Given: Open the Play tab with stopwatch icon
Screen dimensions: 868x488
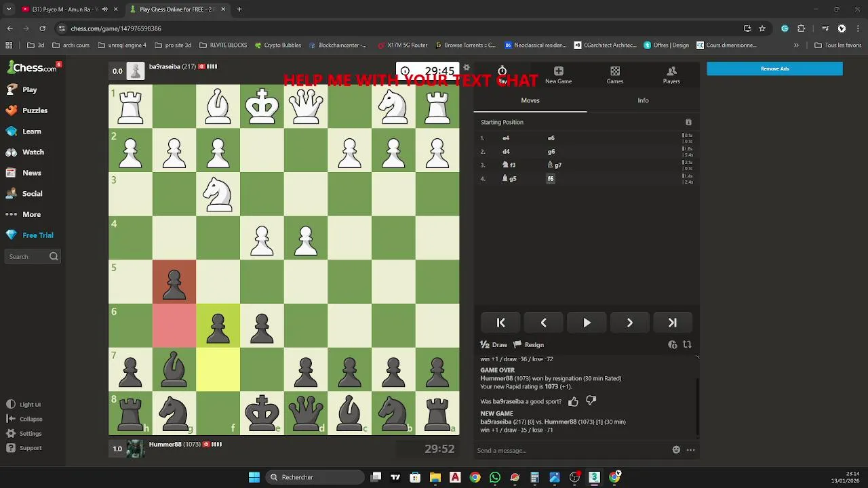Looking at the screenshot, I should pos(502,75).
